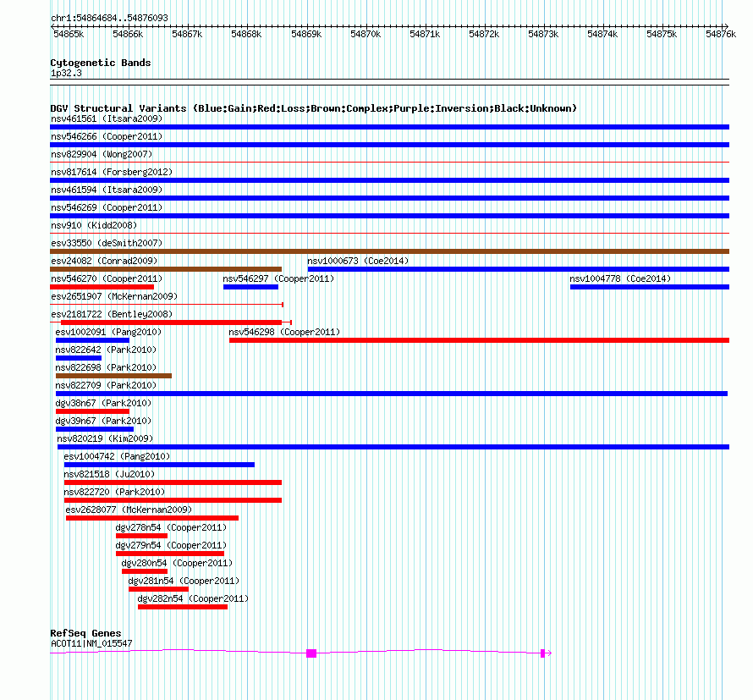753x700 pixels.
Task: Click the nsv546298 (Cooper2011) label
Action: click(x=284, y=332)
